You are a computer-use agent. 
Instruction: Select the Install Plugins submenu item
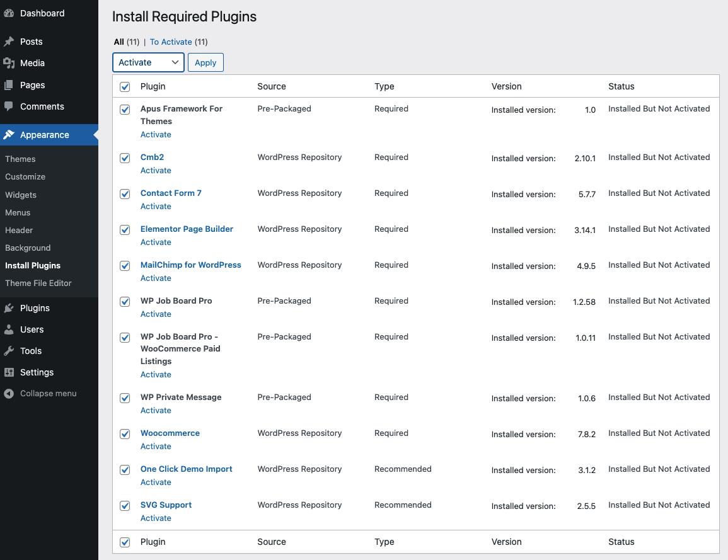point(33,265)
